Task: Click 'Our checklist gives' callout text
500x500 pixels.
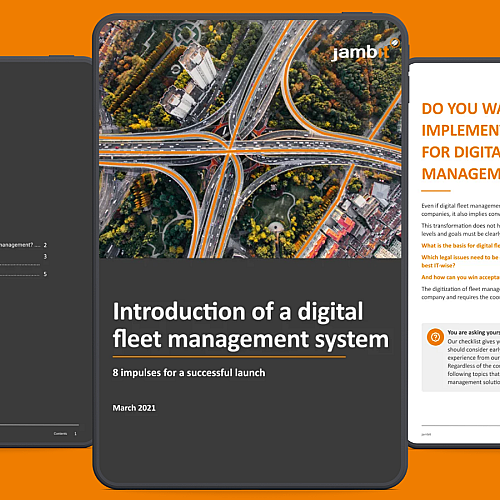Action: pyautogui.click(x=474, y=362)
